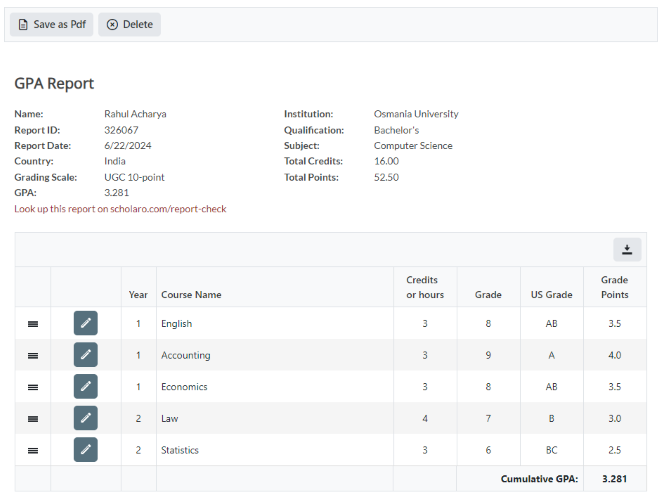Click the Course Name column header
Screen dimensions: 662x500
191,295
